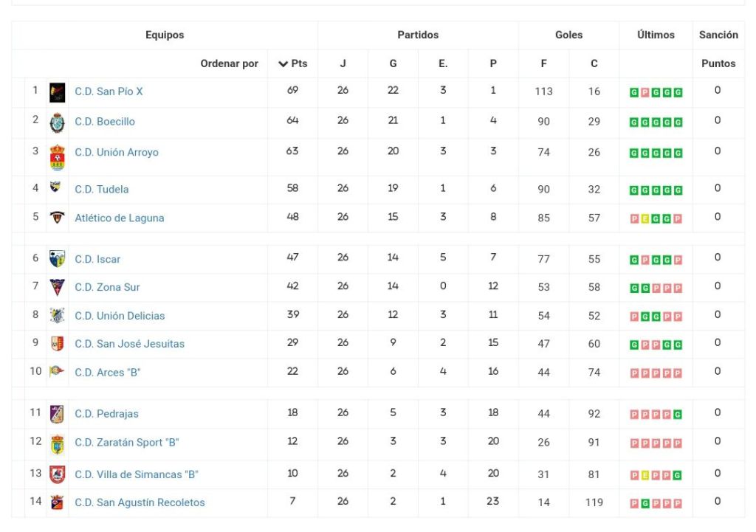Click the yellow E result badge for Atlético de Laguna

click(645, 219)
